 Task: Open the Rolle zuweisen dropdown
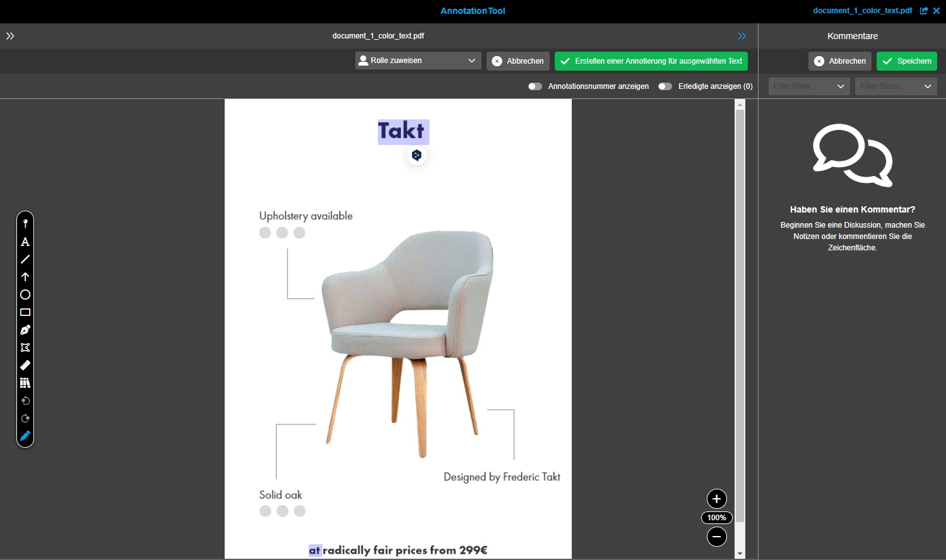click(x=418, y=61)
